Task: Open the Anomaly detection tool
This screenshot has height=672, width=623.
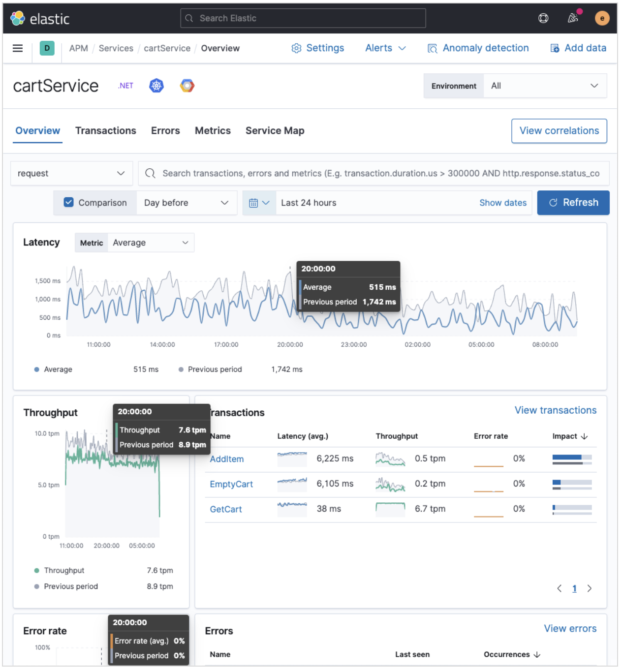Action: coord(478,48)
